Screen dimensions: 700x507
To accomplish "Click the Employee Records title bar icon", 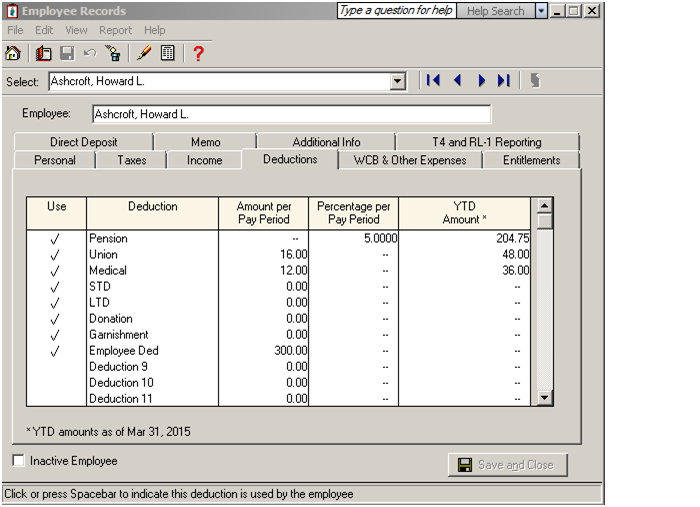I will (x=12, y=11).
